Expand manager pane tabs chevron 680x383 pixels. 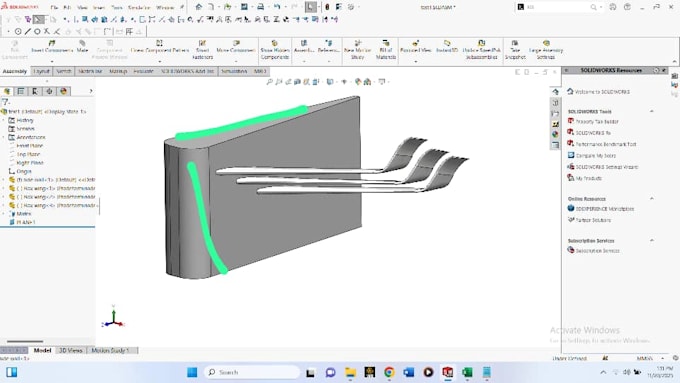point(91,91)
